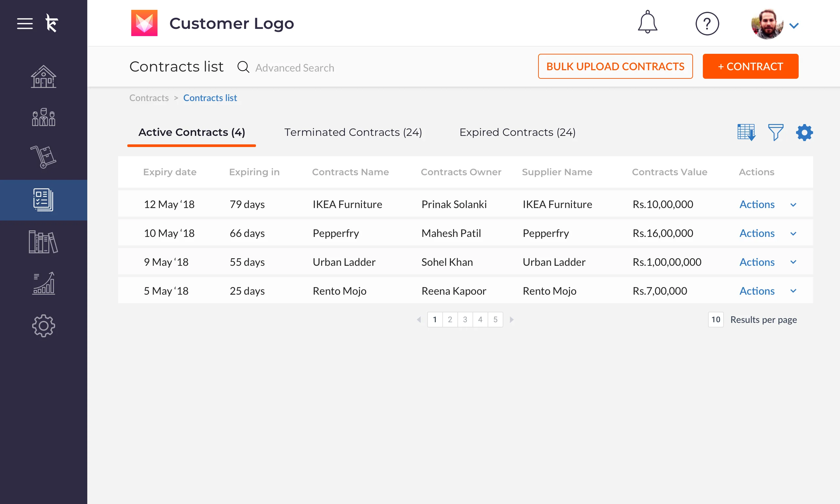
Task: Expand Actions chevron for Pepperfry row
Action: (x=793, y=234)
